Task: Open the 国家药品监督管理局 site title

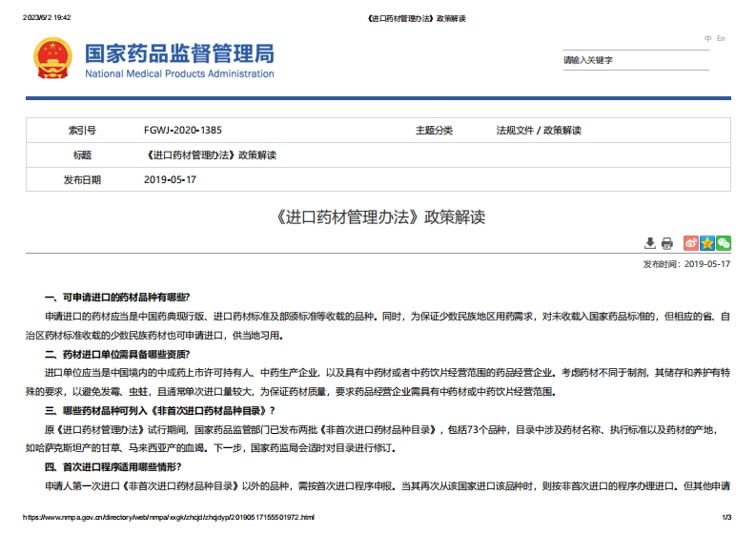Action: pos(179,52)
